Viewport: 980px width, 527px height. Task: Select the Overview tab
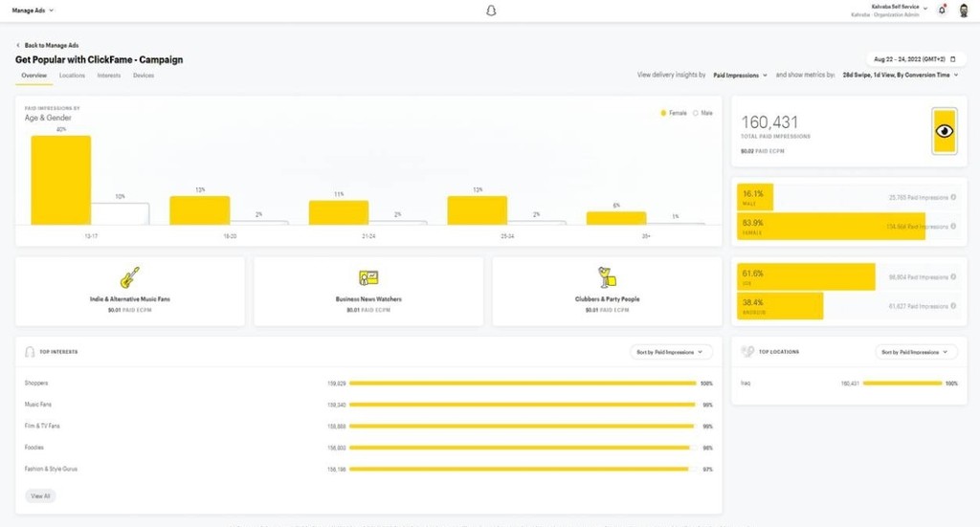[33, 76]
